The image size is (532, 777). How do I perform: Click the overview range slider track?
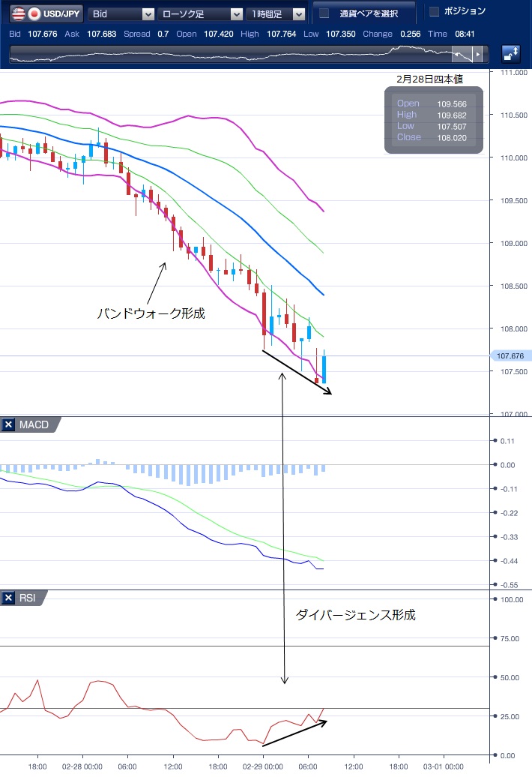coord(225,55)
